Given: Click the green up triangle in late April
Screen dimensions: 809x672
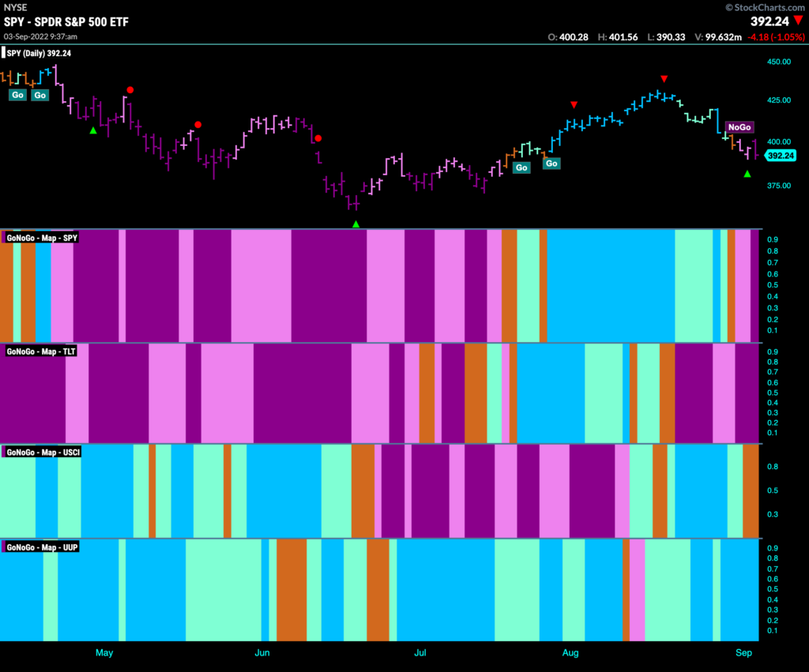Looking at the screenshot, I should (93, 131).
